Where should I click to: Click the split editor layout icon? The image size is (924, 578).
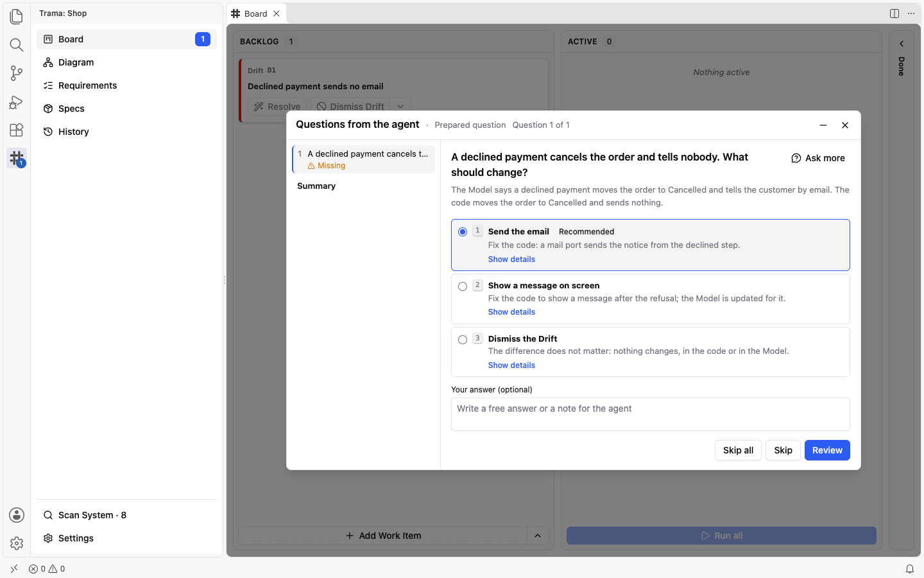[894, 13]
